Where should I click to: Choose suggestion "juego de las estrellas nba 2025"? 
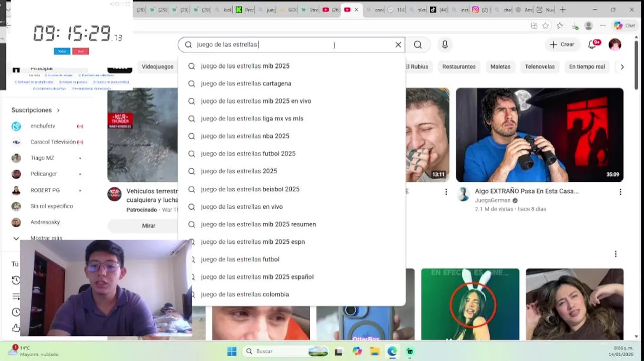(291, 136)
